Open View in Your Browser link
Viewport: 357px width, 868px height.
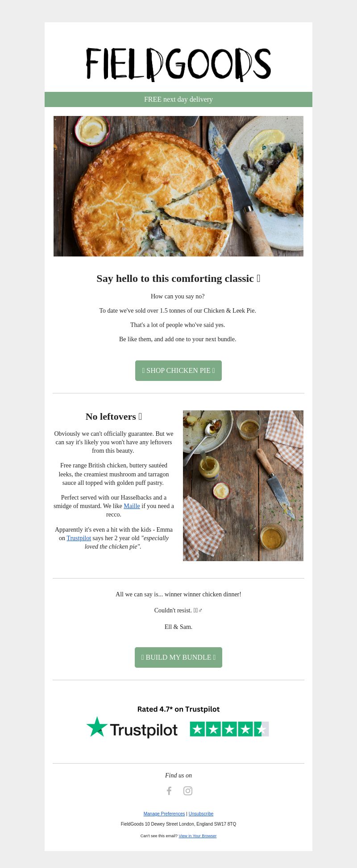click(198, 836)
